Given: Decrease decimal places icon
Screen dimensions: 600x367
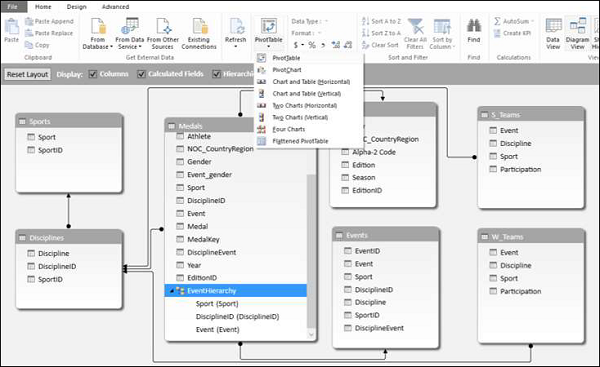Looking at the screenshot, I should [348, 45].
